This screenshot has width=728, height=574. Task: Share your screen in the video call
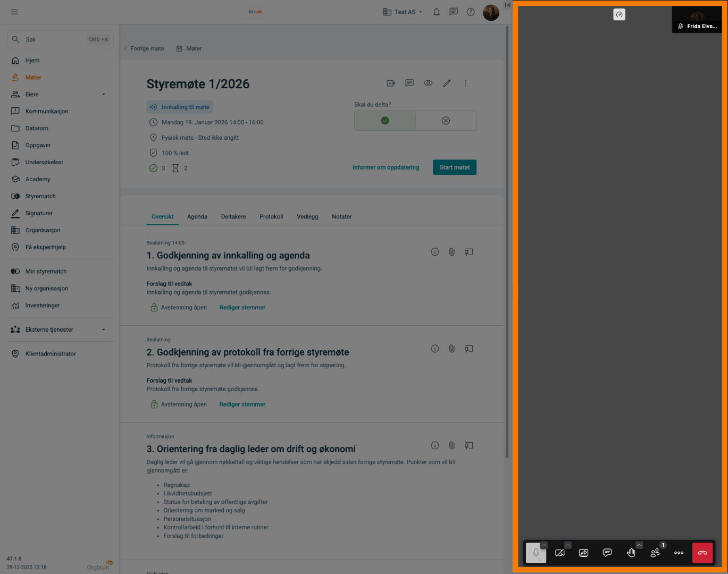click(x=583, y=553)
